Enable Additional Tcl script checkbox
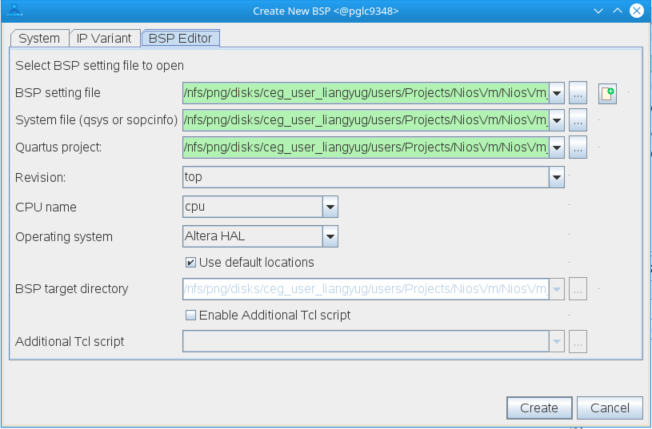The image size is (652, 429). tap(191, 315)
